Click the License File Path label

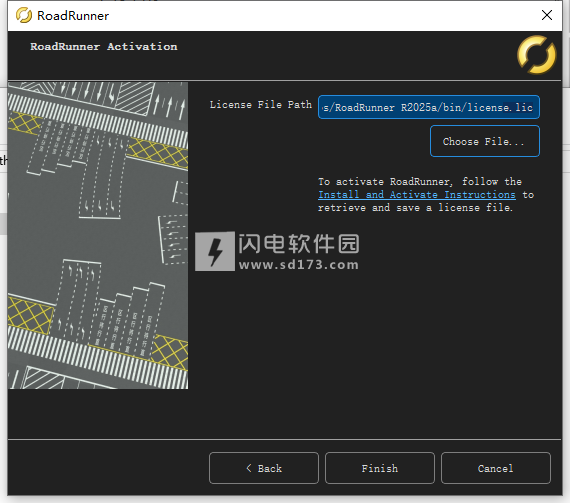point(261,105)
